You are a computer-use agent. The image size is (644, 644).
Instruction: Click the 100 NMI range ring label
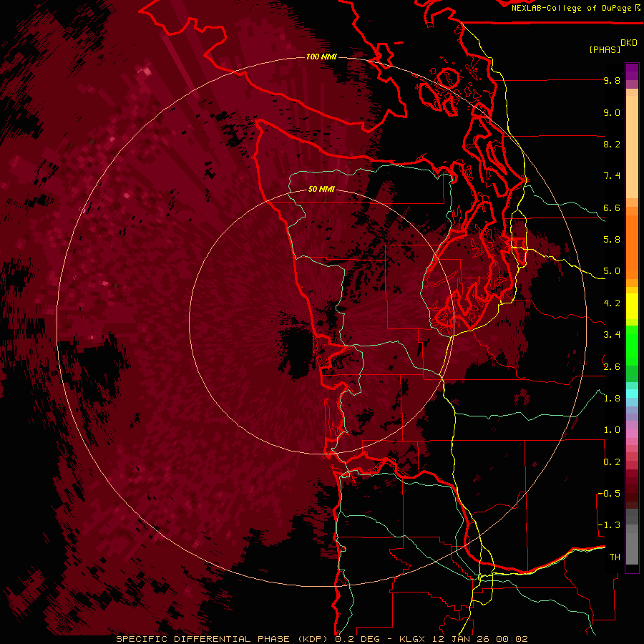click(321, 57)
